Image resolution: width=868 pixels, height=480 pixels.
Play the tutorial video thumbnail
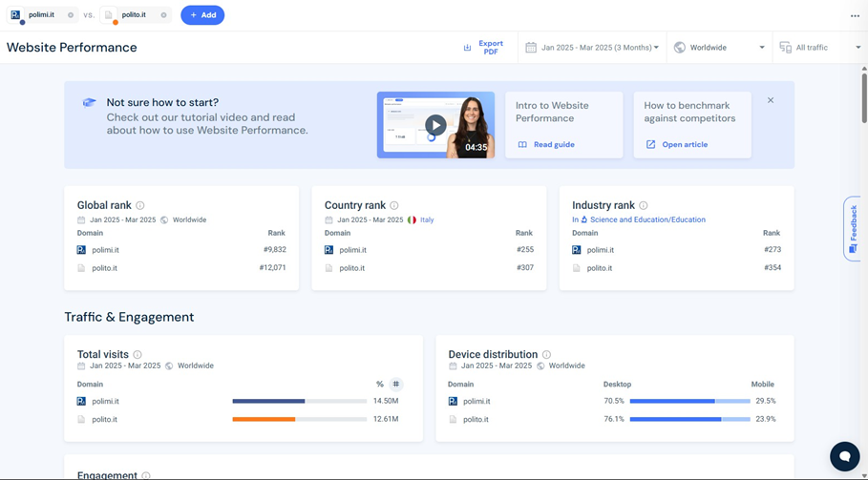[435, 125]
